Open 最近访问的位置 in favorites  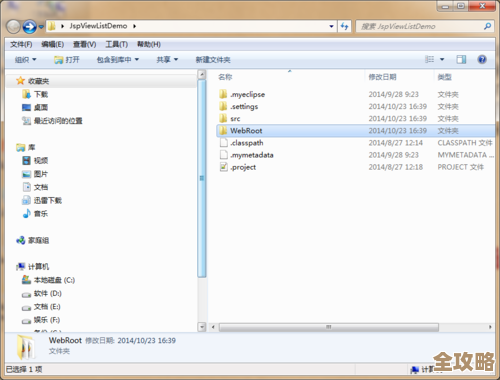[58, 121]
